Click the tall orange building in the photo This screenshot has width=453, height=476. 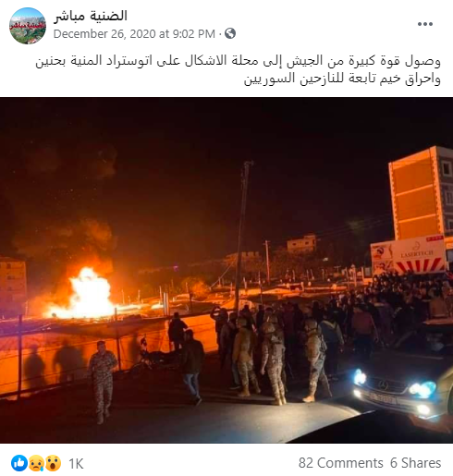(421, 193)
